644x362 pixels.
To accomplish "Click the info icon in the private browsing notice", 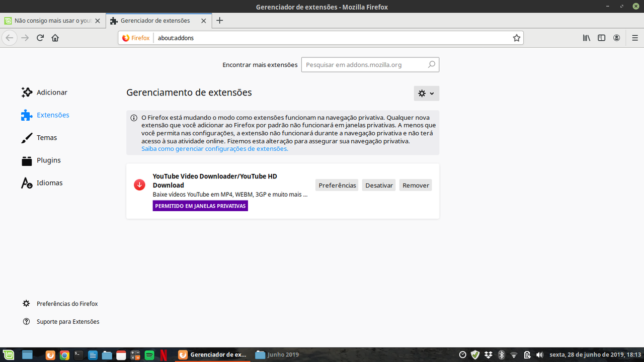I will point(134,118).
